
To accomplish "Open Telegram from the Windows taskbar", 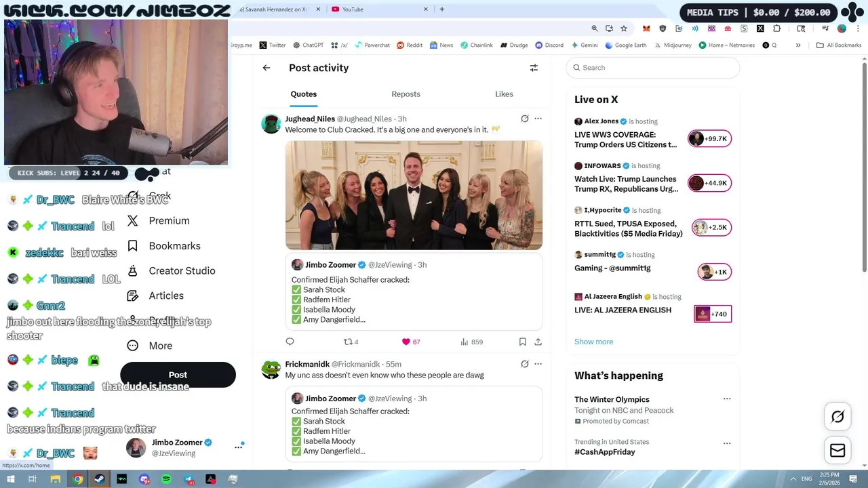I will (189, 479).
